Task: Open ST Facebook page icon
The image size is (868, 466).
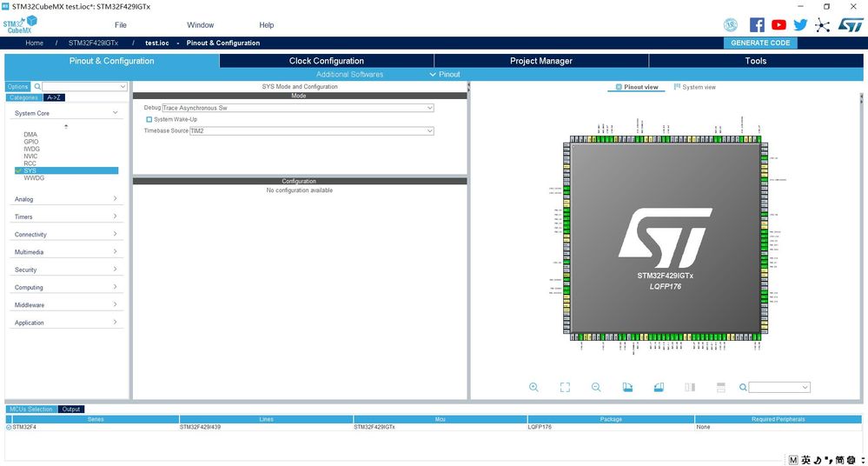Action: (x=757, y=25)
